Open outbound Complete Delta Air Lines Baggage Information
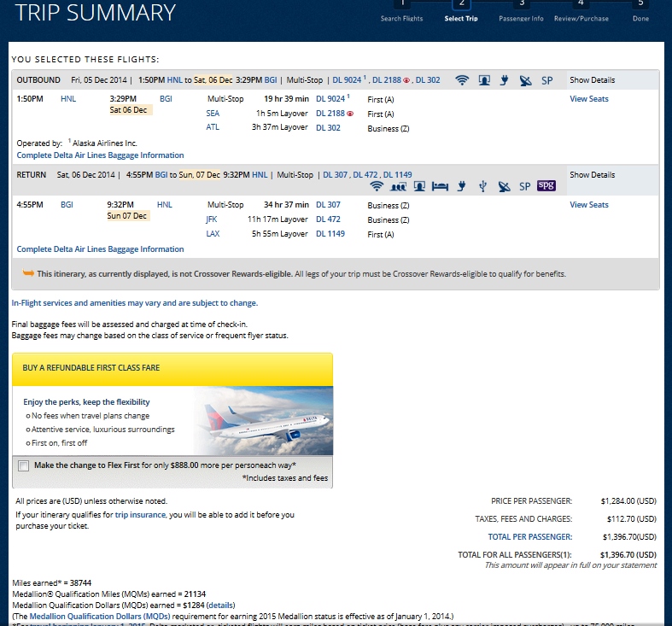672x626 pixels. tap(100, 155)
